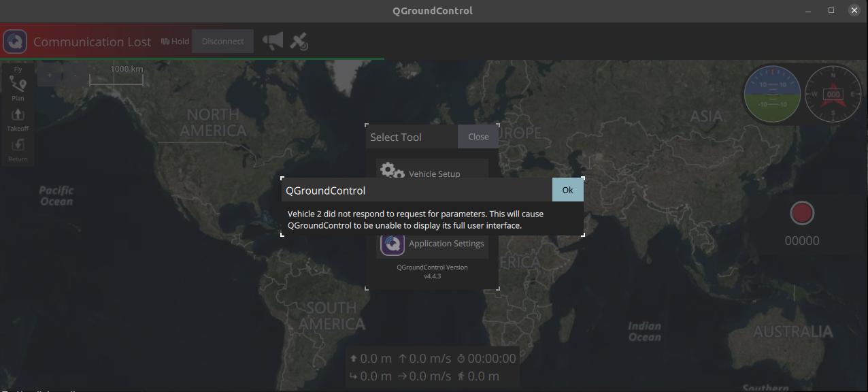
Task: Click the Takeoff action icon
Action: tap(18, 114)
